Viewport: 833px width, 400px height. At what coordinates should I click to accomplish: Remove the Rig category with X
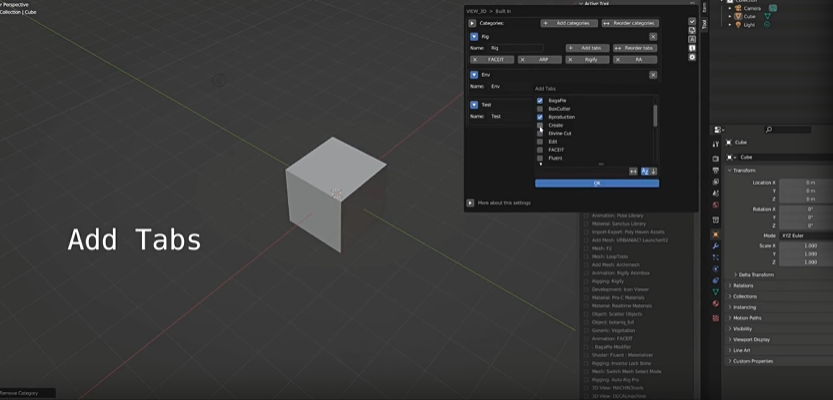(653, 37)
